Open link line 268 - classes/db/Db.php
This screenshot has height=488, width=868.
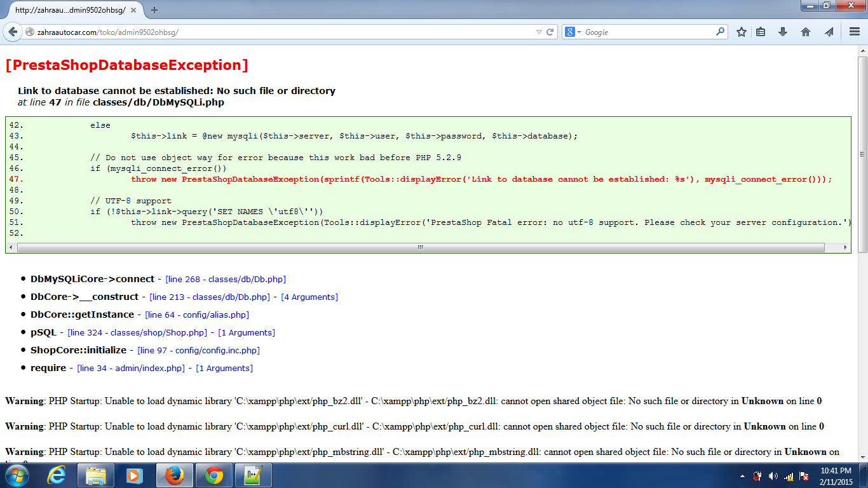(x=226, y=279)
